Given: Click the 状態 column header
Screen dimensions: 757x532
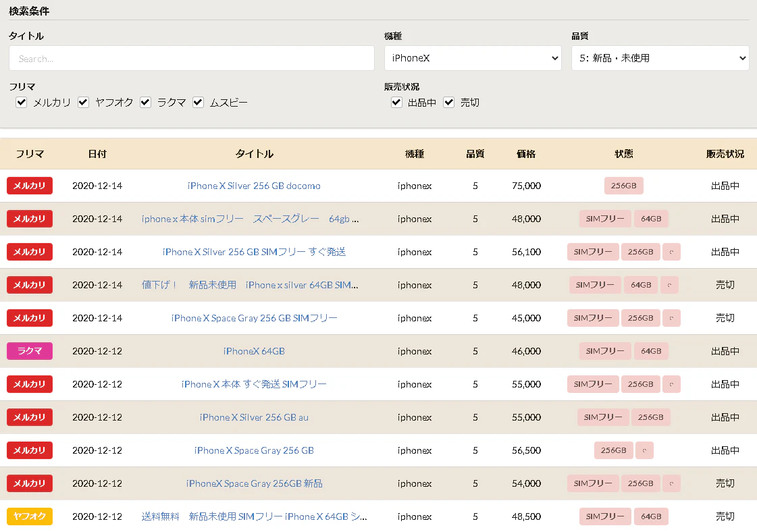Looking at the screenshot, I should pyautogui.click(x=623, y=154).
